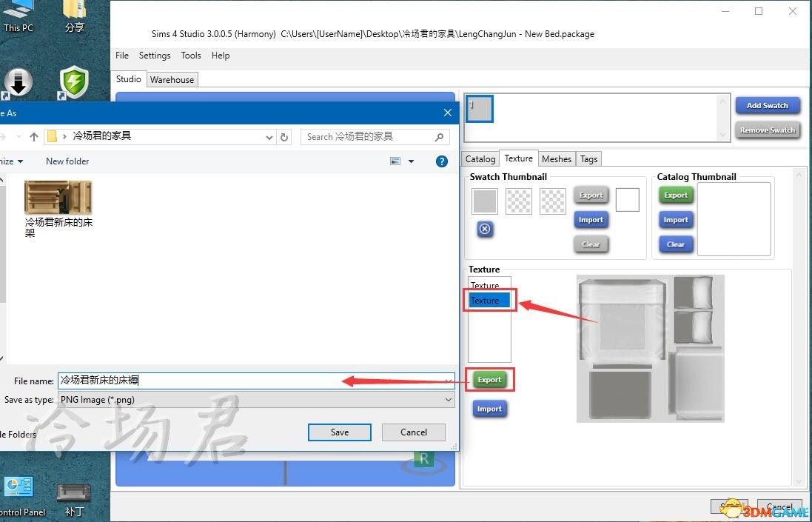Click the Up folder arrow in Save dialog

point(34,137)
